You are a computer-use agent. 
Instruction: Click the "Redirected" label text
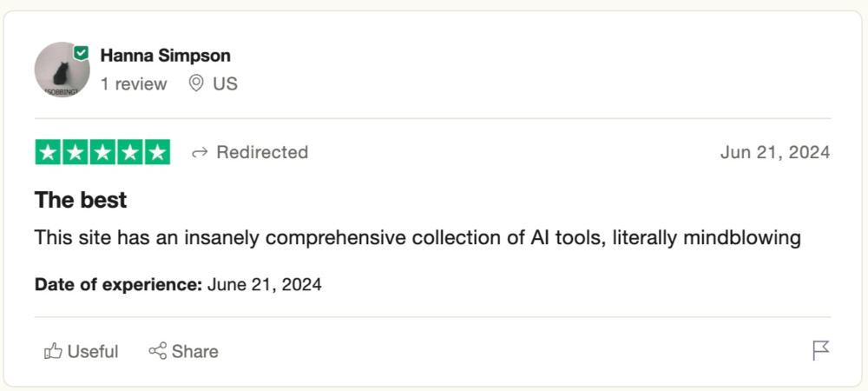coord(262,153)
